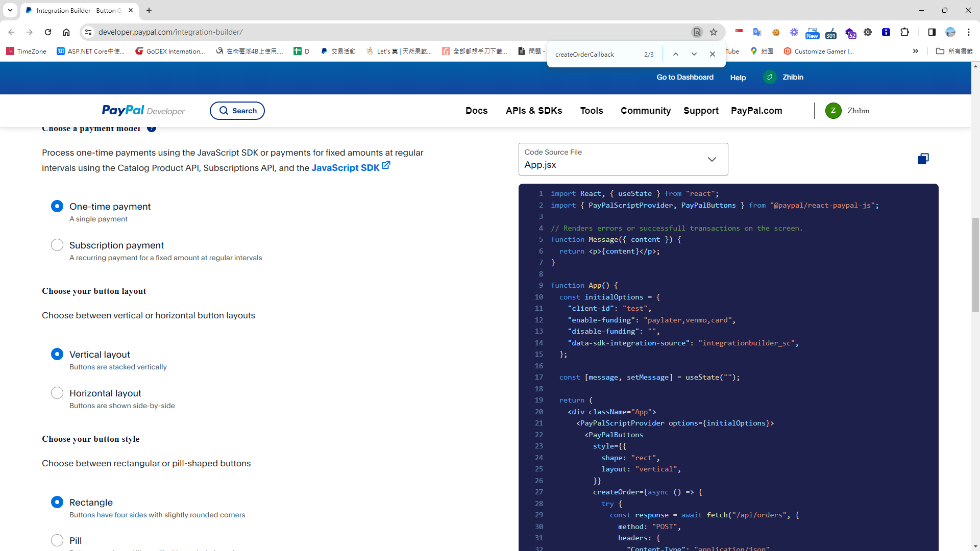Open the side panel icon
The width and height of the screenshot is (980, 551).
click(932, 32)
